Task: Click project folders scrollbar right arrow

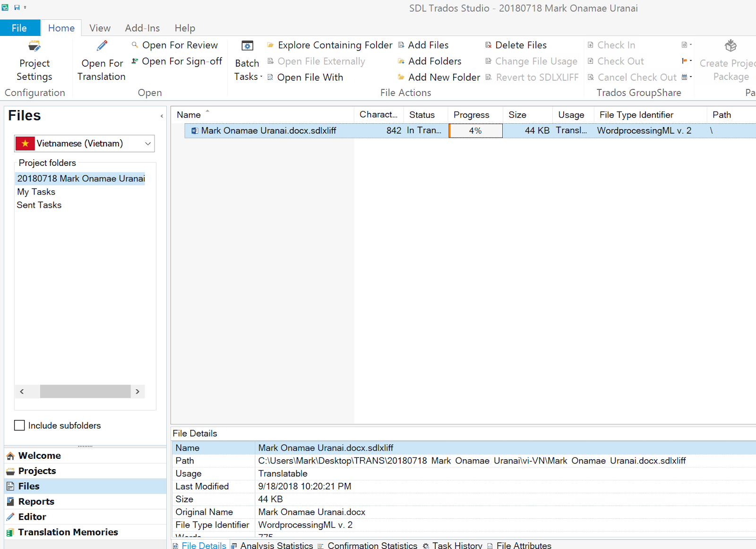Action: (x=137, y=392)
